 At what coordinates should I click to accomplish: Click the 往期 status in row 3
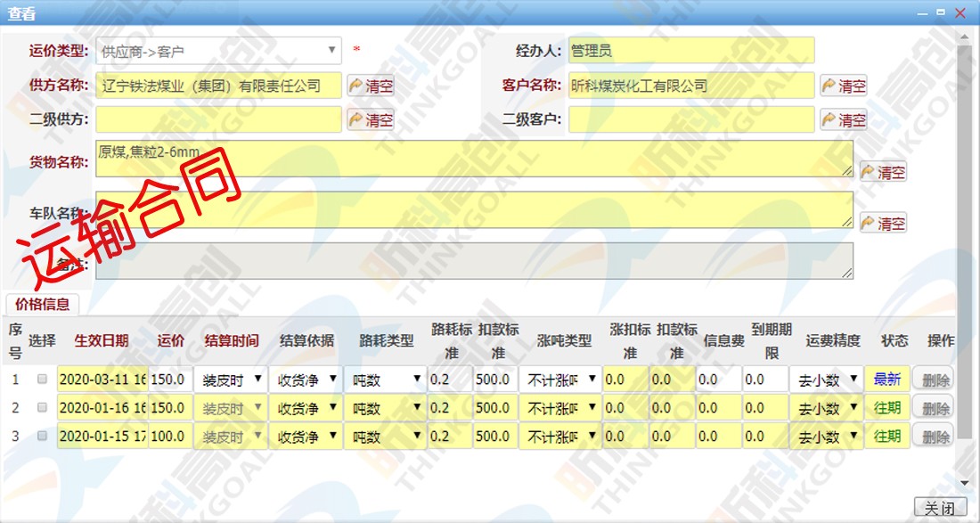[x=886, y=437]
